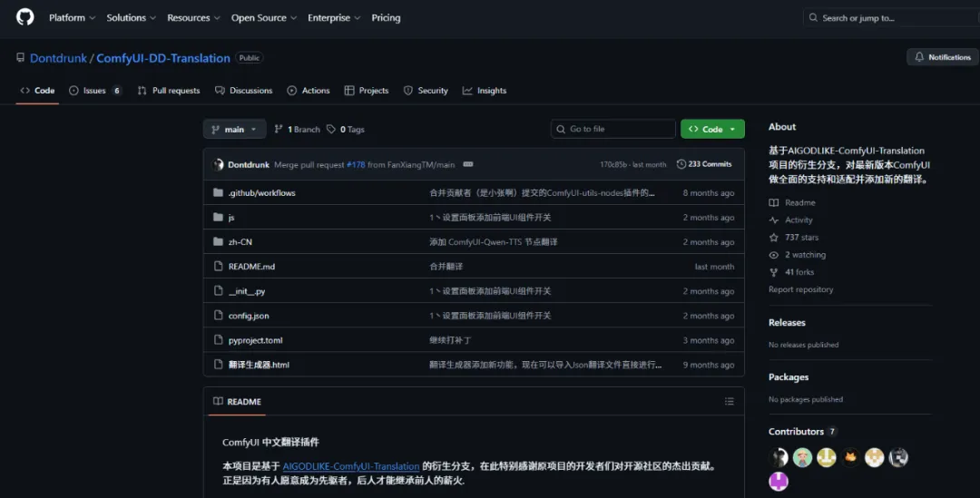Open the js folder
Image resolution: width=980 pixels, height=498 pixels.
231,218
